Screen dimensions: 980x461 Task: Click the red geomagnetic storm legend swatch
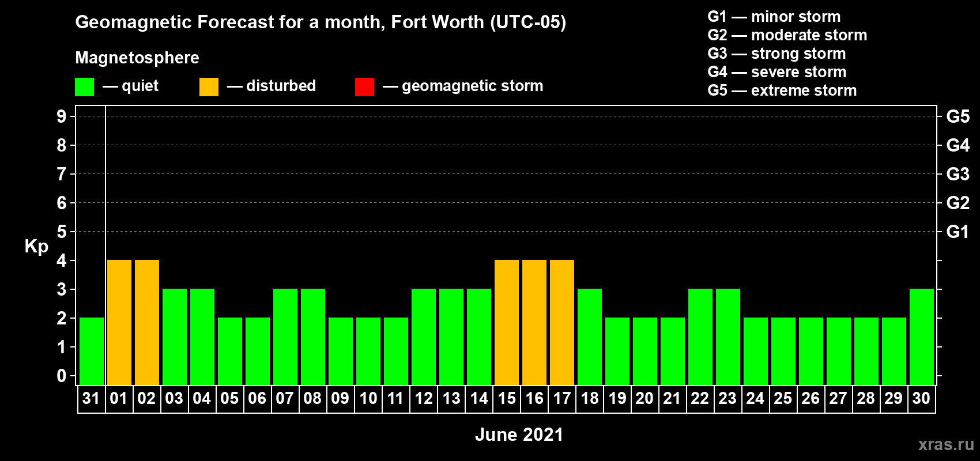click(364, 87)
